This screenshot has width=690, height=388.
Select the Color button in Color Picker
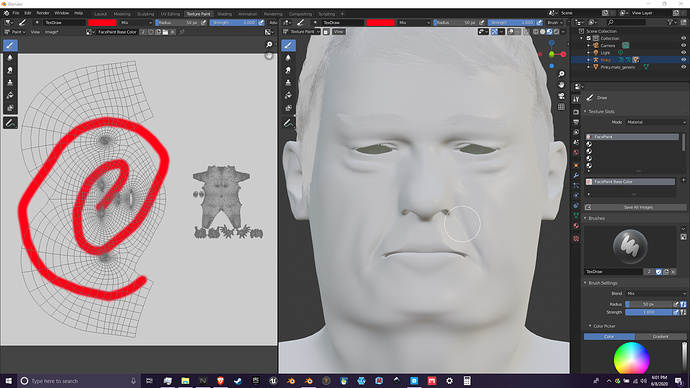[609, 337]
